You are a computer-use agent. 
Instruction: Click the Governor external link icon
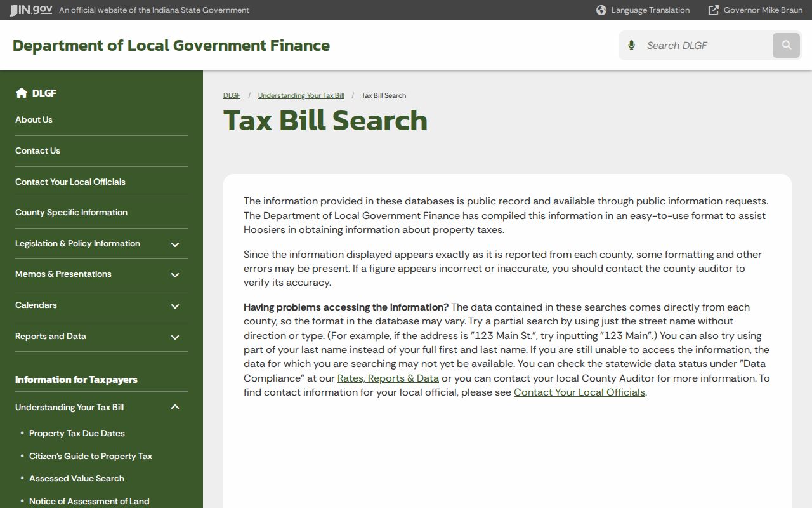714,10
